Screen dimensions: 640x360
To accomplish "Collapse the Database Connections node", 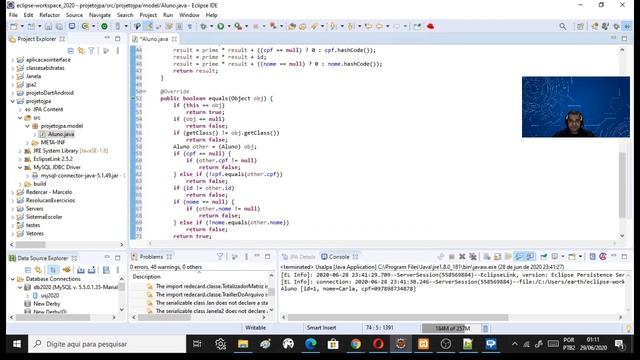I will click(x=13, y=279).
